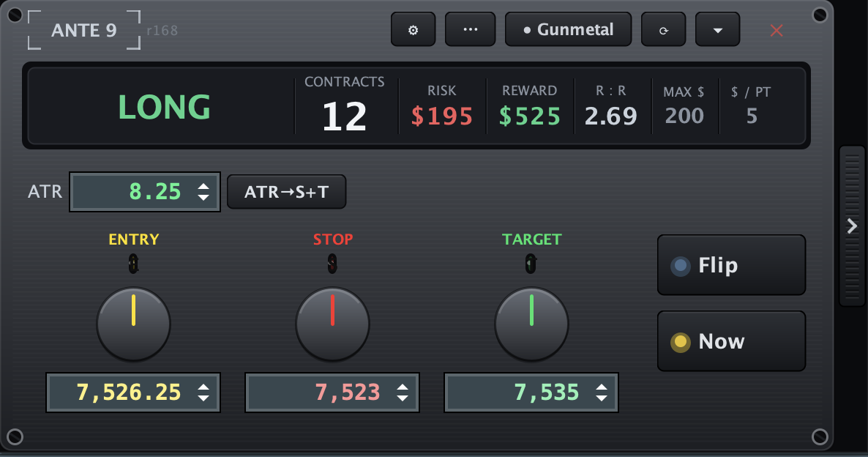Click the STOP price field 7,523
Screen dimensions: 868x457
(332, 393)
